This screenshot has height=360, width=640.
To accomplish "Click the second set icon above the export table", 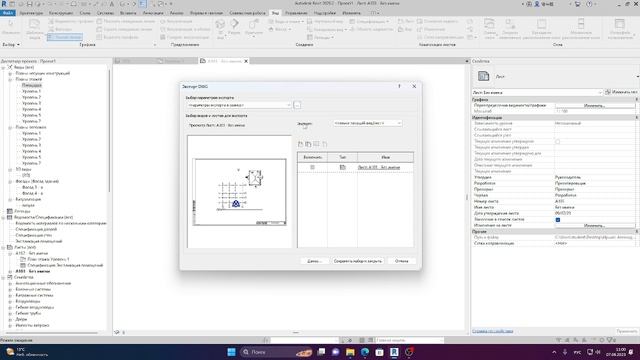I will click(x=308, y=144).
